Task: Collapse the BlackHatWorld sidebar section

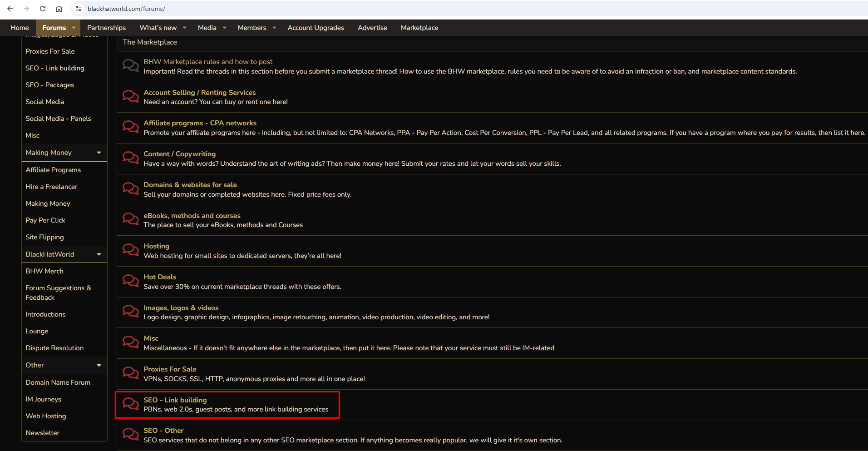Action: pyautogui.click(x=99, y=254)
